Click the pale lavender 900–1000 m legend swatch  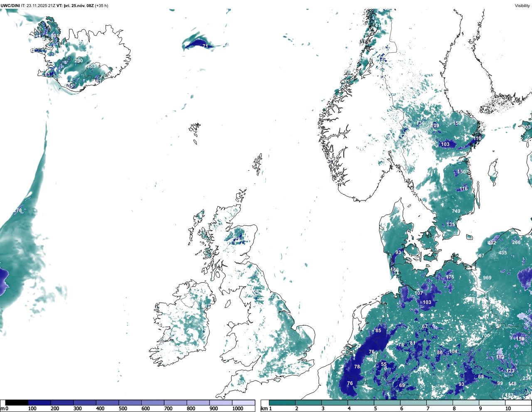221,402
